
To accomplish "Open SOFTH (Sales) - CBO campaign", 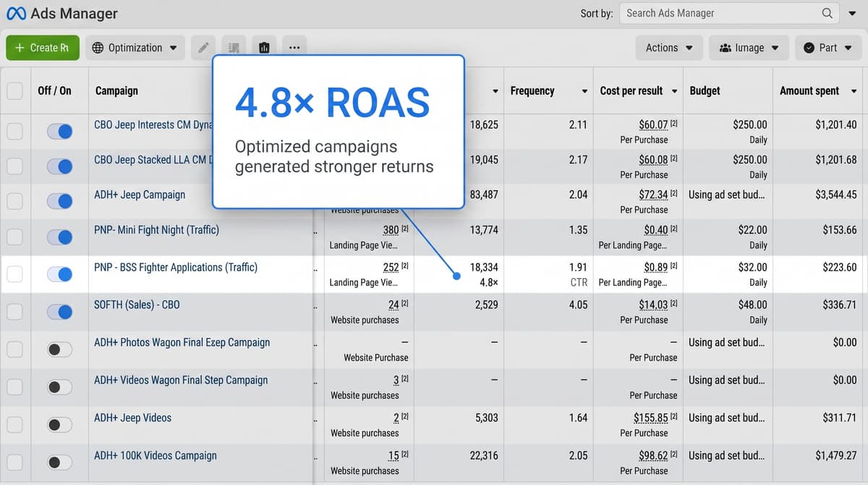I will (137, 305).
